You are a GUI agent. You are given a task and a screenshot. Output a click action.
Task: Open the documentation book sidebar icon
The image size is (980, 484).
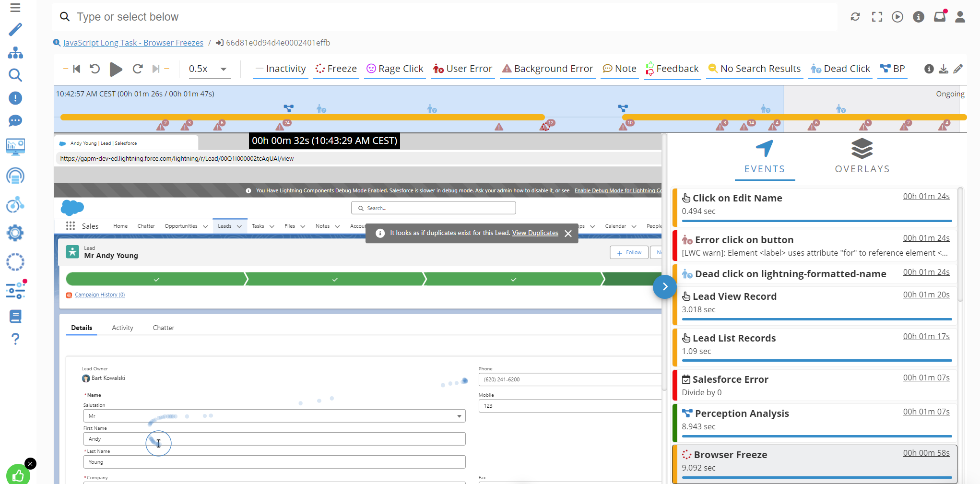(15, 316)
